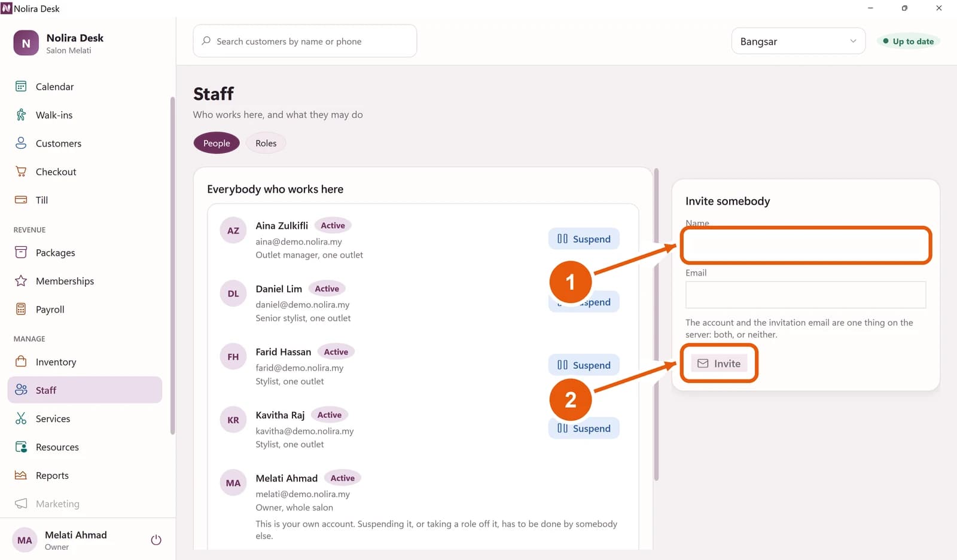Click Melati Ahmad's MA avatar in list

(233, 484)
